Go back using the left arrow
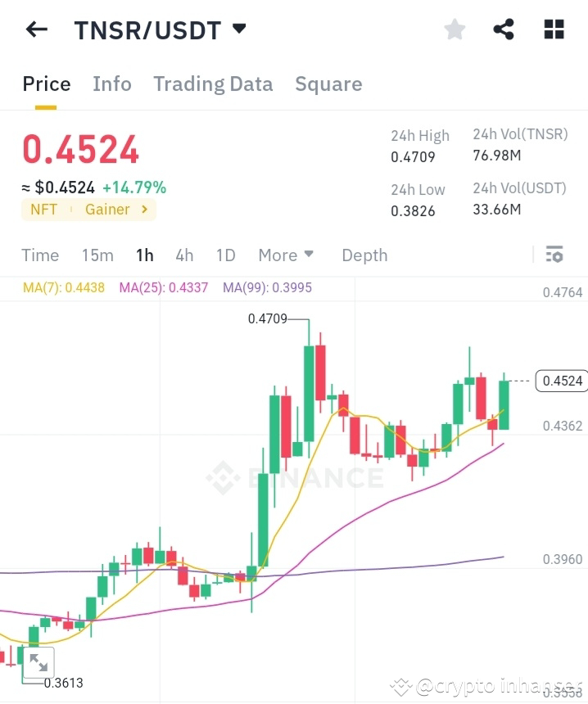The width and height of the screenshot is (588, 704). [35, 29]
